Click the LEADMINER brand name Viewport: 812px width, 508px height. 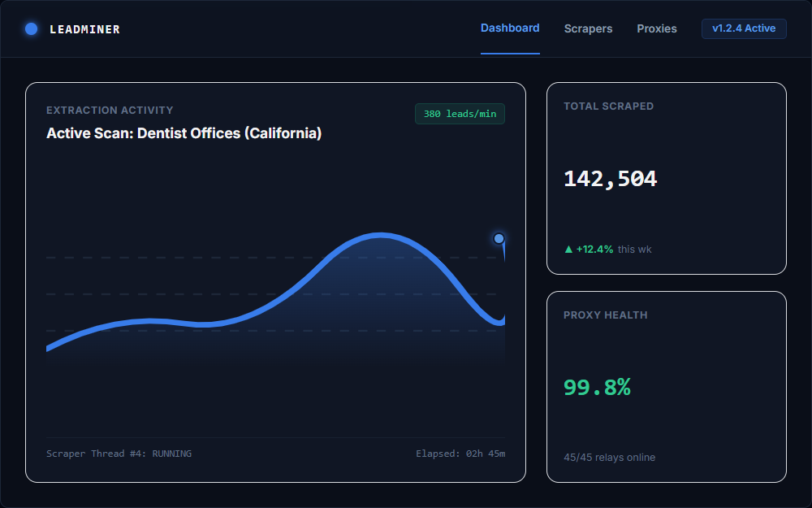[85, 29]
